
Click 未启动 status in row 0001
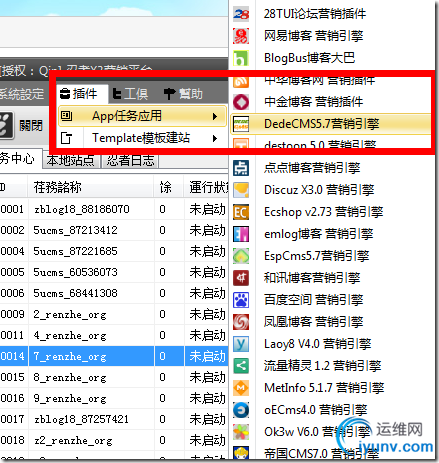(x=208, y=209)
